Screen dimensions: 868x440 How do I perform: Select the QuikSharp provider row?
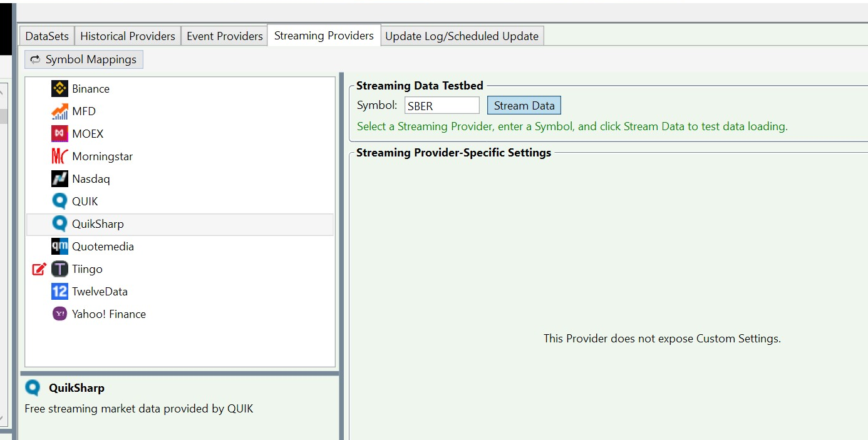(x=180, y=224)
